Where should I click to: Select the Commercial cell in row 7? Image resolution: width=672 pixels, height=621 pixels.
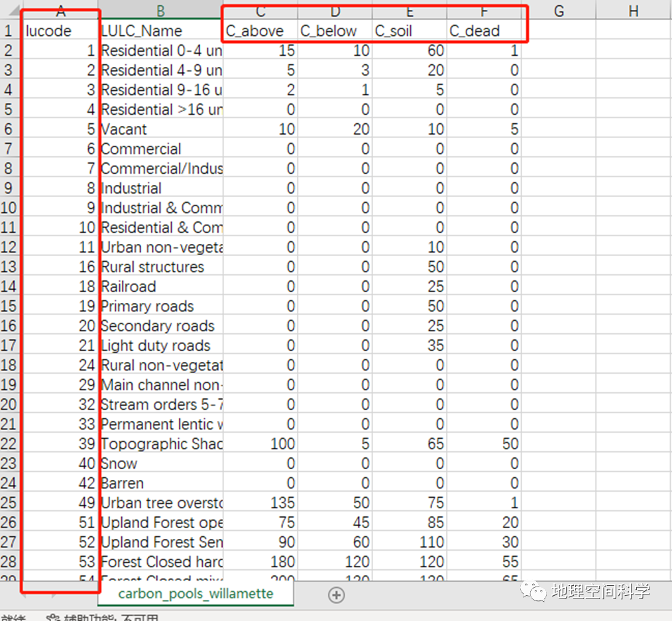tap(161, 148)
